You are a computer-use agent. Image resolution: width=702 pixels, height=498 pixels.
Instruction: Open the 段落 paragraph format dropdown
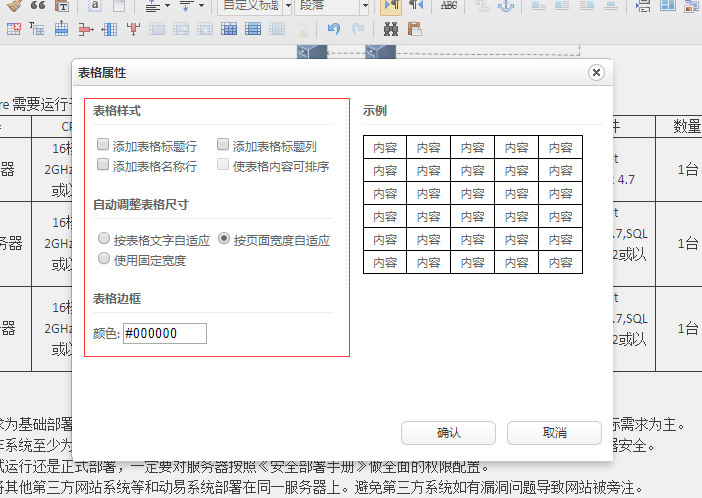point(332,6)
